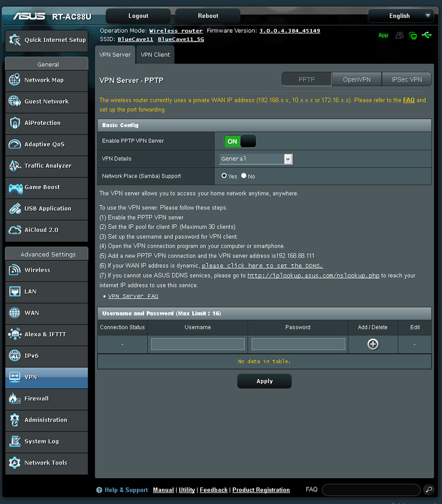Click the BlueCave11_5G SSID link
442x504 pixels.
pyautogui.click(x=181, y=39)
